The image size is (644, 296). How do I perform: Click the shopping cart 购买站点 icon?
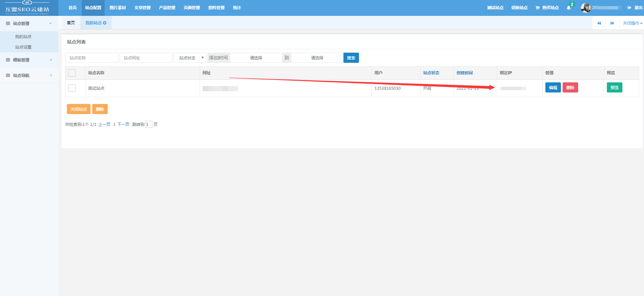tap(537, 8)
